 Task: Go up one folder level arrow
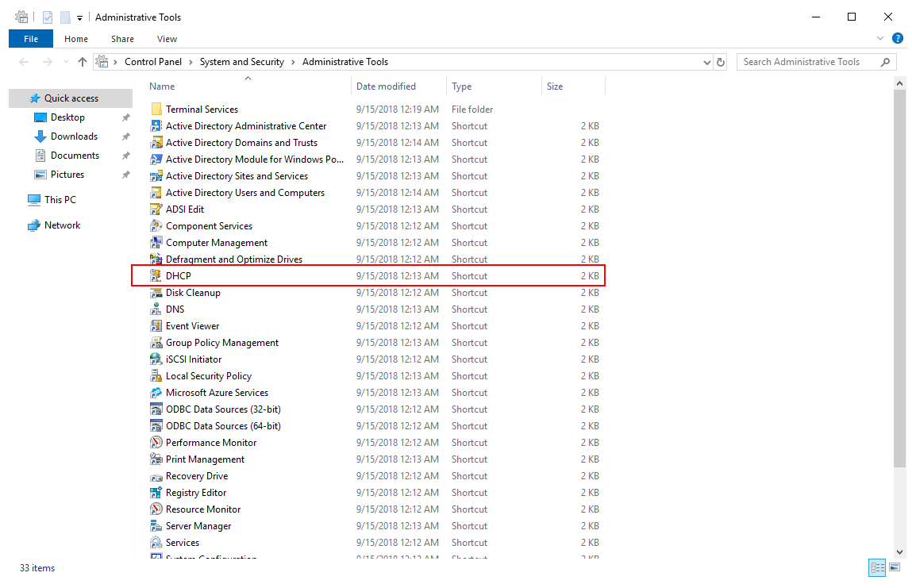point(82,62)
